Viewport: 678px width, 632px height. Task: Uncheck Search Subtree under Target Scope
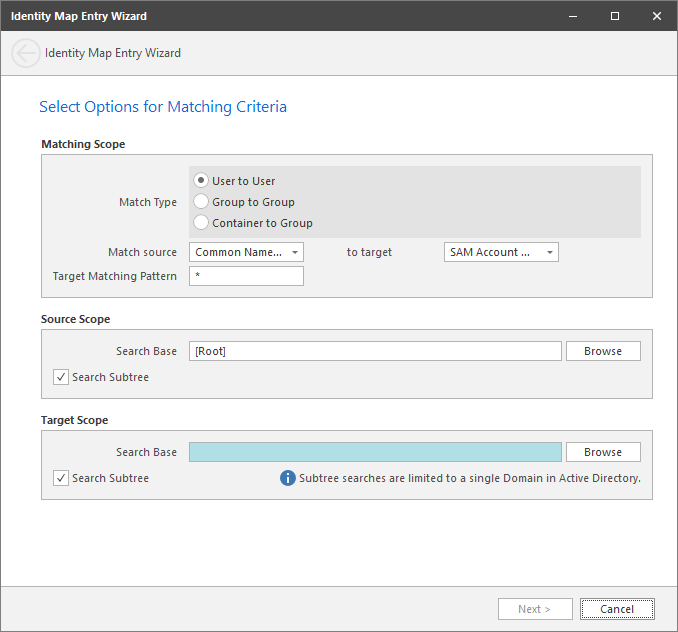point(61,478)
